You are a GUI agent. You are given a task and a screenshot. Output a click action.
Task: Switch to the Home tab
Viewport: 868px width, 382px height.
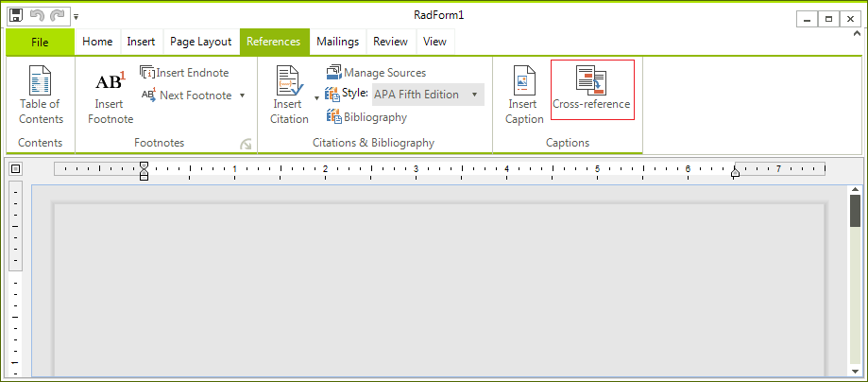click(x=97, y=42)
